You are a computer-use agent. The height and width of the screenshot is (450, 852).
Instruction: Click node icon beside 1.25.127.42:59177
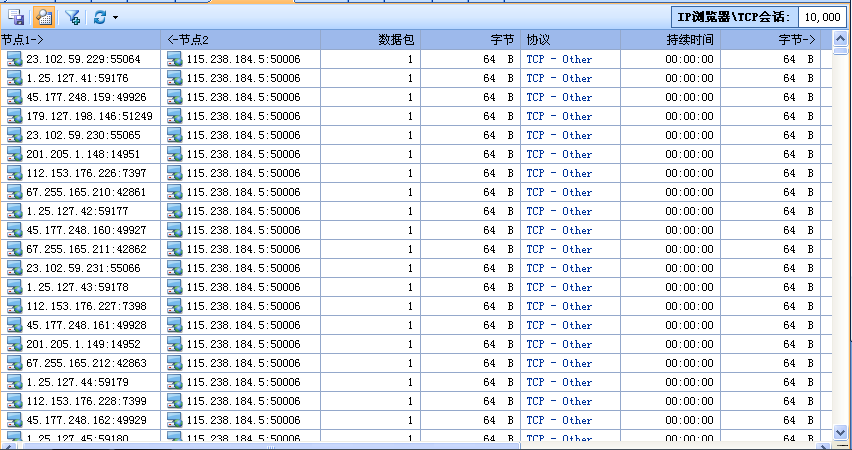(x=15, y=211)
